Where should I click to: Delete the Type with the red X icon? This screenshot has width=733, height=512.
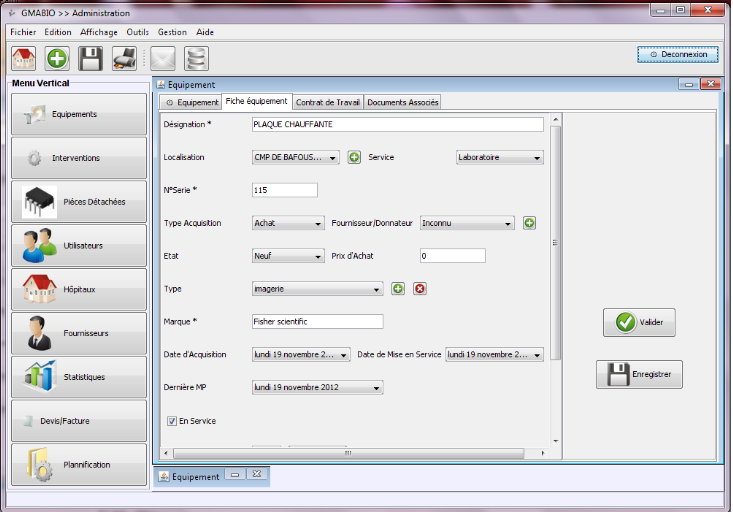[x=420, y=289]
